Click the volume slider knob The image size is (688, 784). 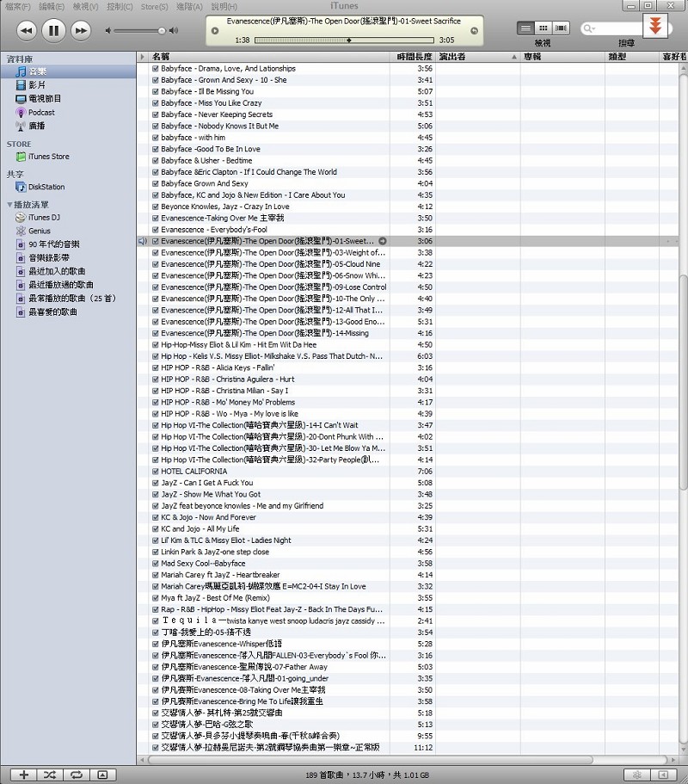[162, 31]
